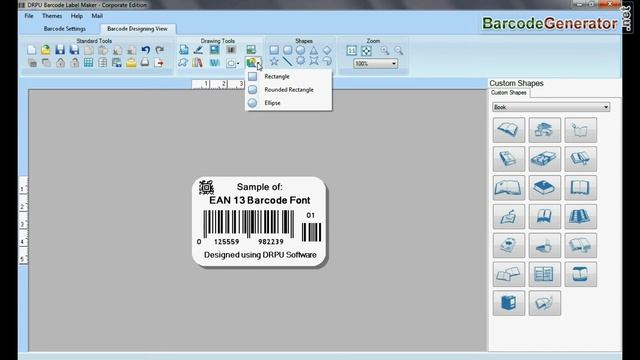The image size is (640, 360).
Task: Zoom in with the first magnifier icon
Action: coord(384,50)
